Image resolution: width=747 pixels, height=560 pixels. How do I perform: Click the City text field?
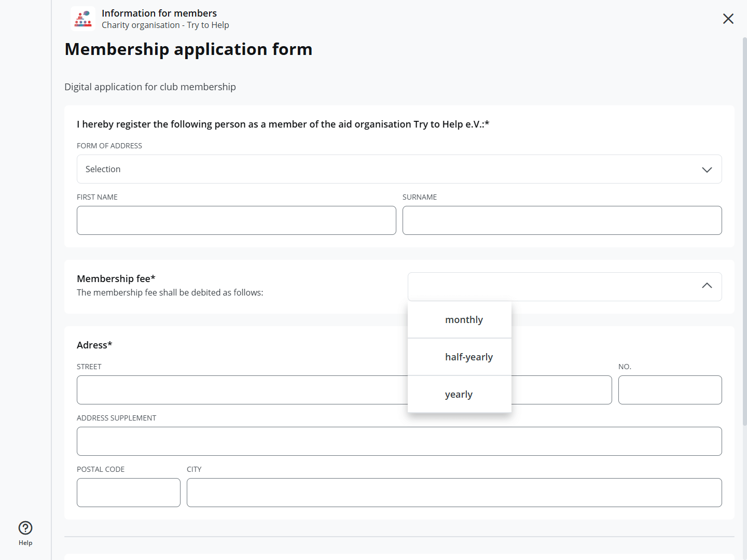tap(454, 493)
